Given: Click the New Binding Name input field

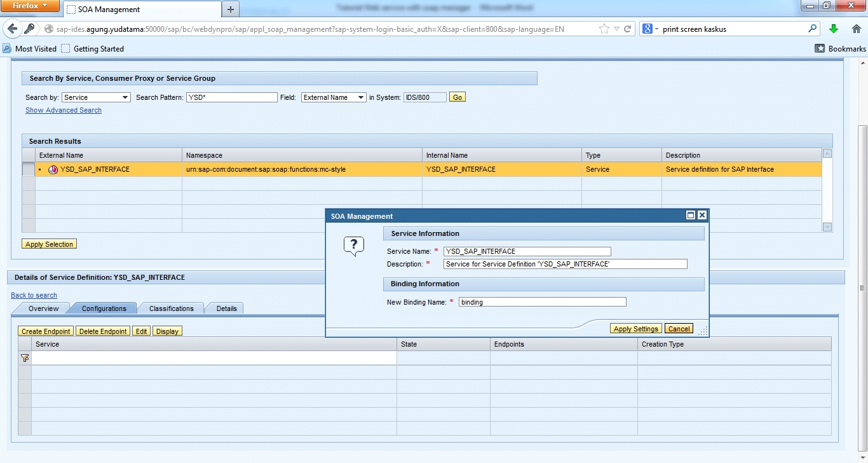Looking at the screenshot, I should point(542,302).
